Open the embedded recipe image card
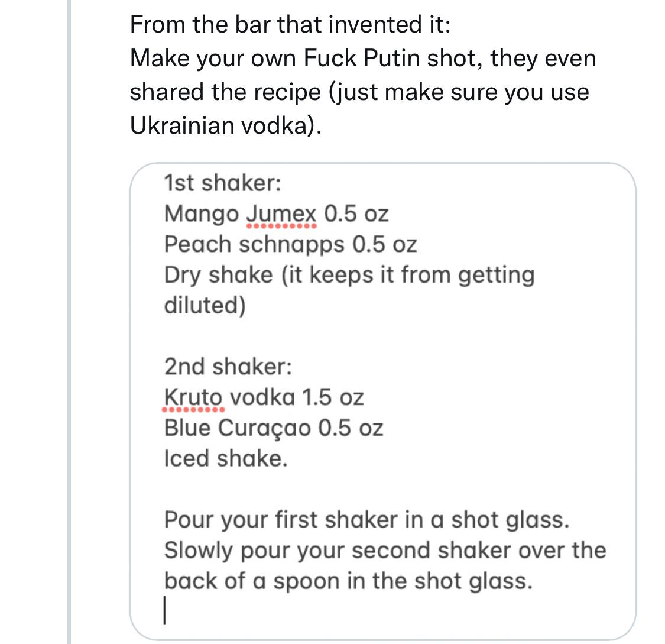The width and height of the screenshot is (665, 644). click(382, 401)
